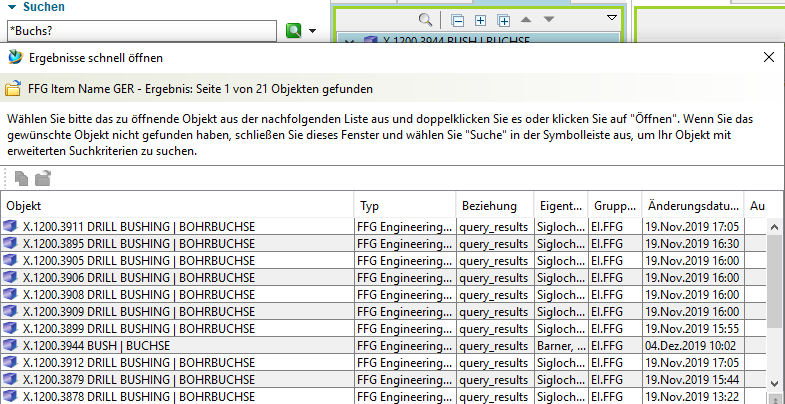785x404 pixels.
Task: Click the move down triangle icon
Action: [x=549, y=20]
